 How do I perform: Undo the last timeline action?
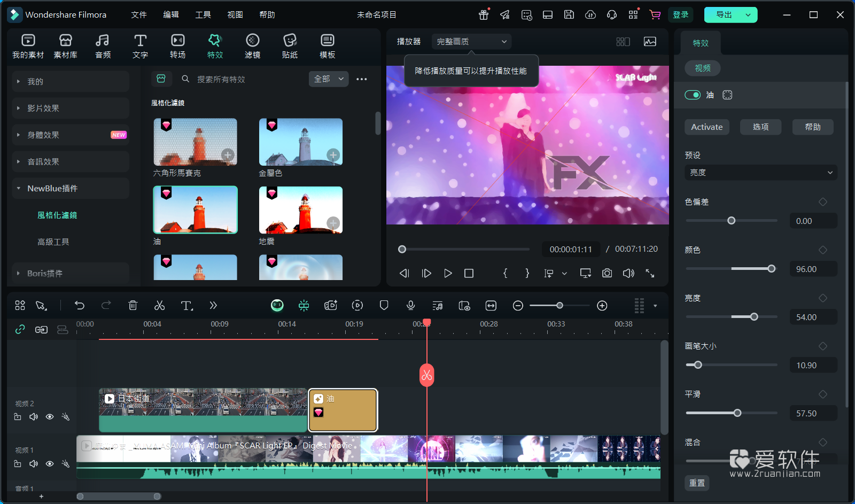click(x=80, y=305)
